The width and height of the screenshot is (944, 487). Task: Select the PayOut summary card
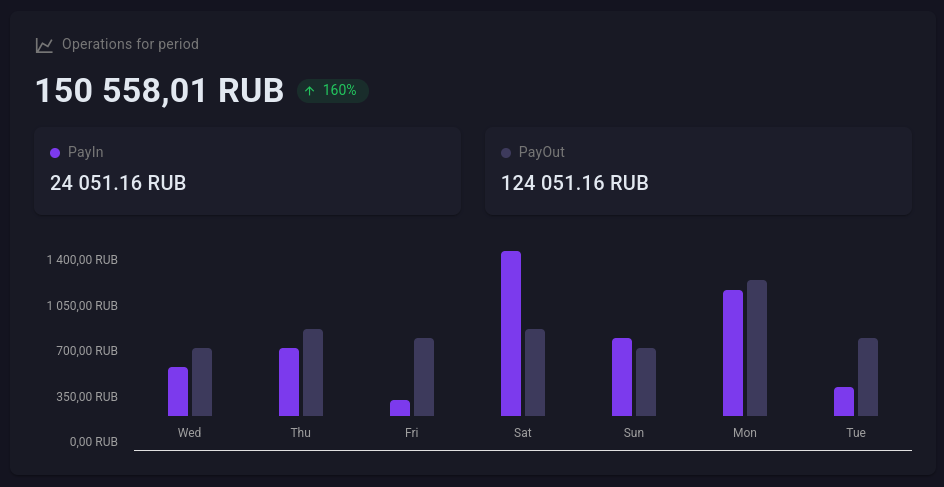click(x=698, y=170)
